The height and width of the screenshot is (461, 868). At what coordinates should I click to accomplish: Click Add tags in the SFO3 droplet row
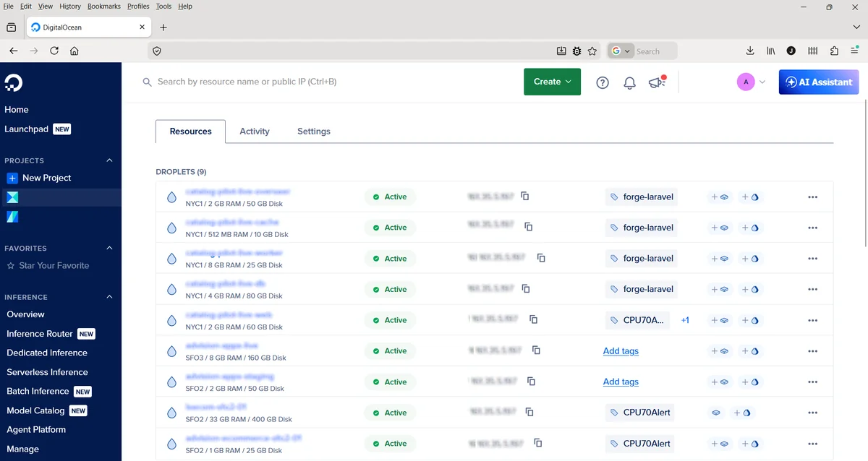tap(621, 351)
